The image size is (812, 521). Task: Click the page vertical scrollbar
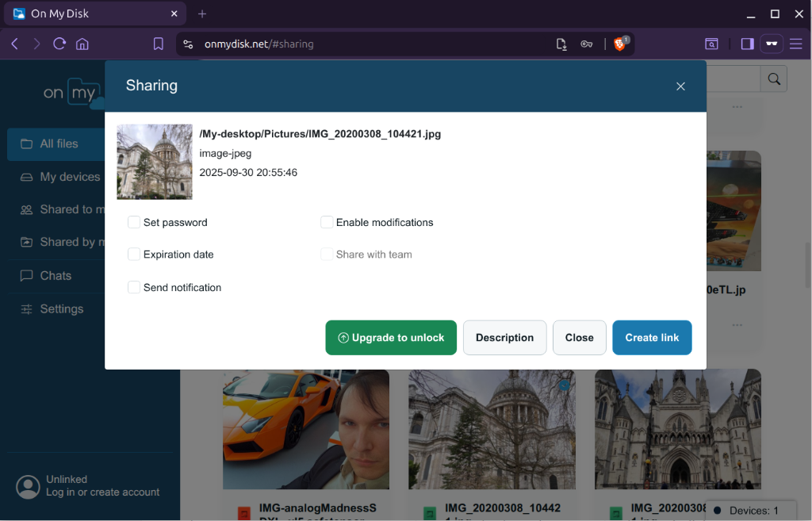(x=808, y=265)
